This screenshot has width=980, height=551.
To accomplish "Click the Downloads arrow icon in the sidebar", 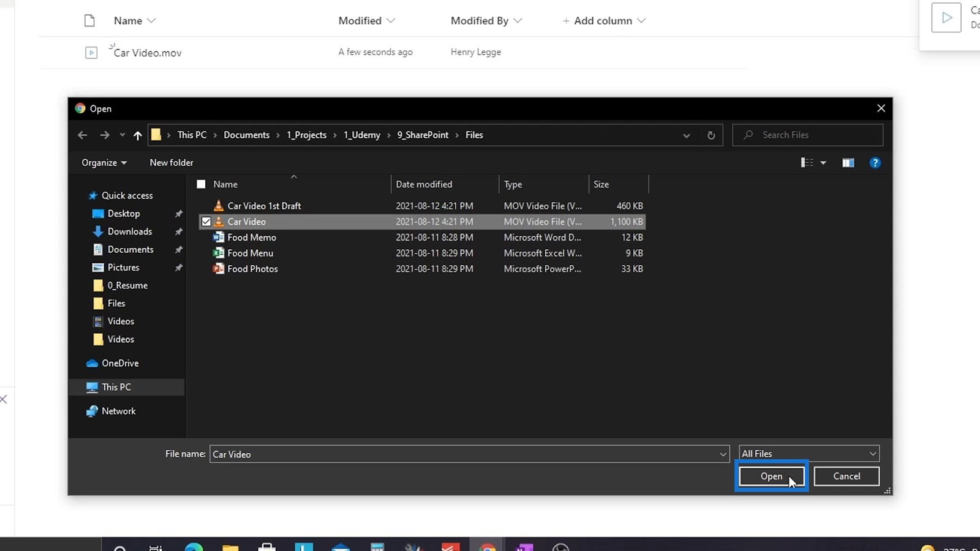I will pyautogui.click(x=98, y=231).
